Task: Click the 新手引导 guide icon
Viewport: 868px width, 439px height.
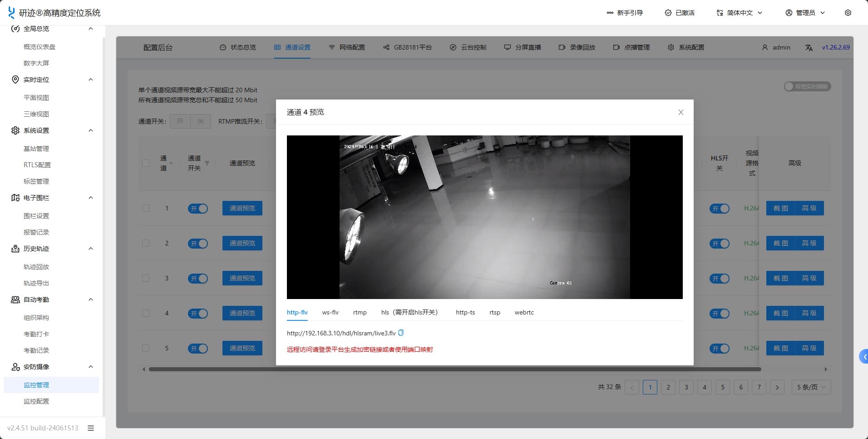Action: tap(610, 13)
